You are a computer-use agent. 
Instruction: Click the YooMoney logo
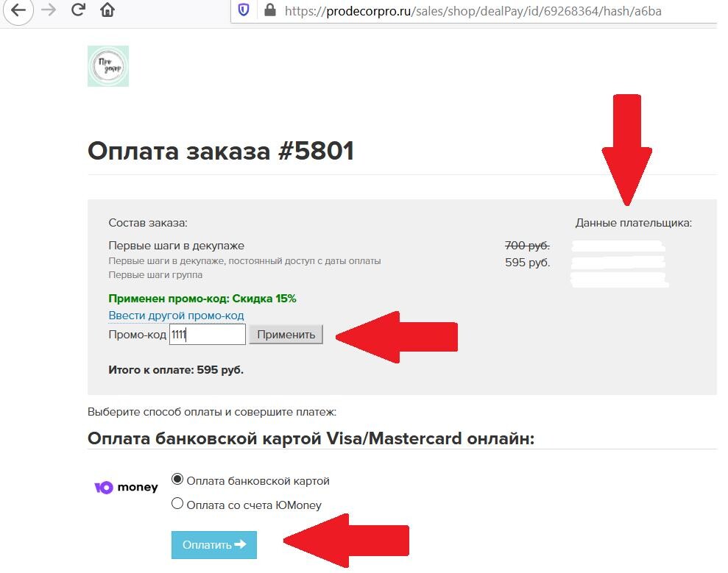coord(126,487)
